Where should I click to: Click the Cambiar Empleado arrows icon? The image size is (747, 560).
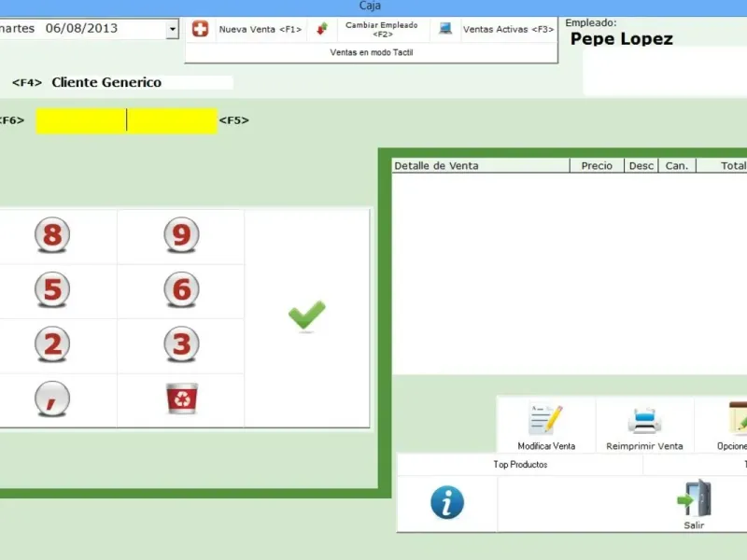(322, 29)
